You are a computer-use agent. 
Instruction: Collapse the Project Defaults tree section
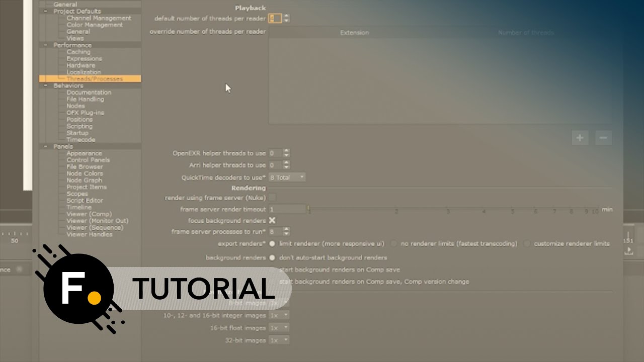coord(46,11)
